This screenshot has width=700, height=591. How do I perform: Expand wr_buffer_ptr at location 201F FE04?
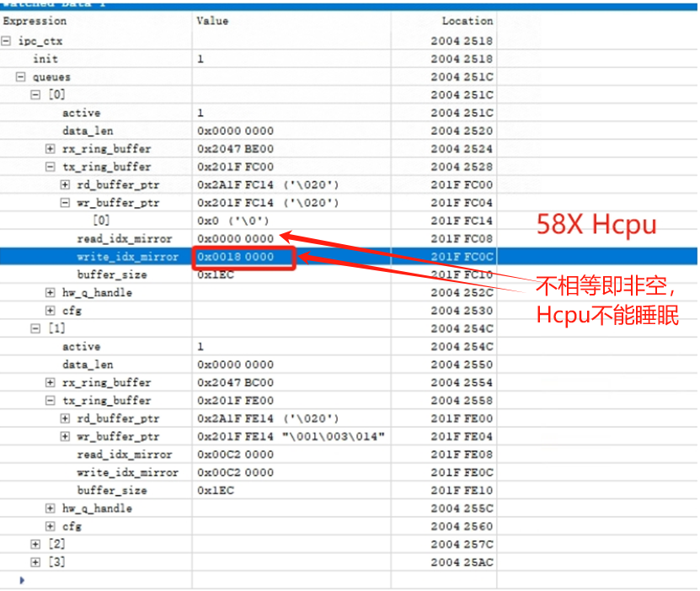click(x=65, y=436)
